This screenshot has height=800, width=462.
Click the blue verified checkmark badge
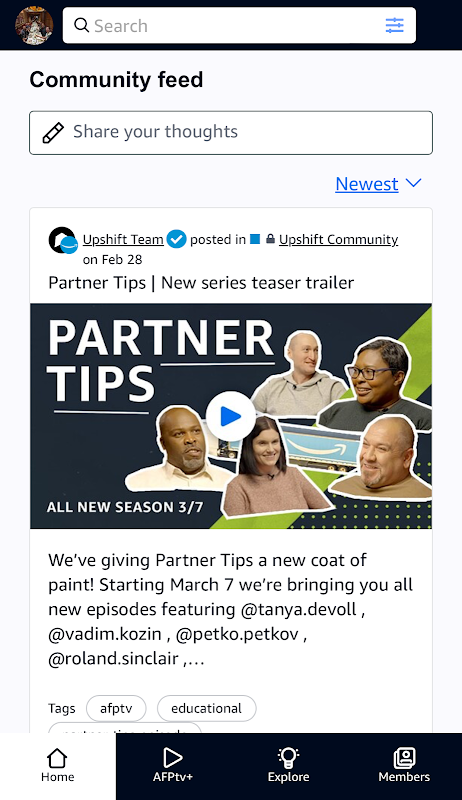[176, 239]
